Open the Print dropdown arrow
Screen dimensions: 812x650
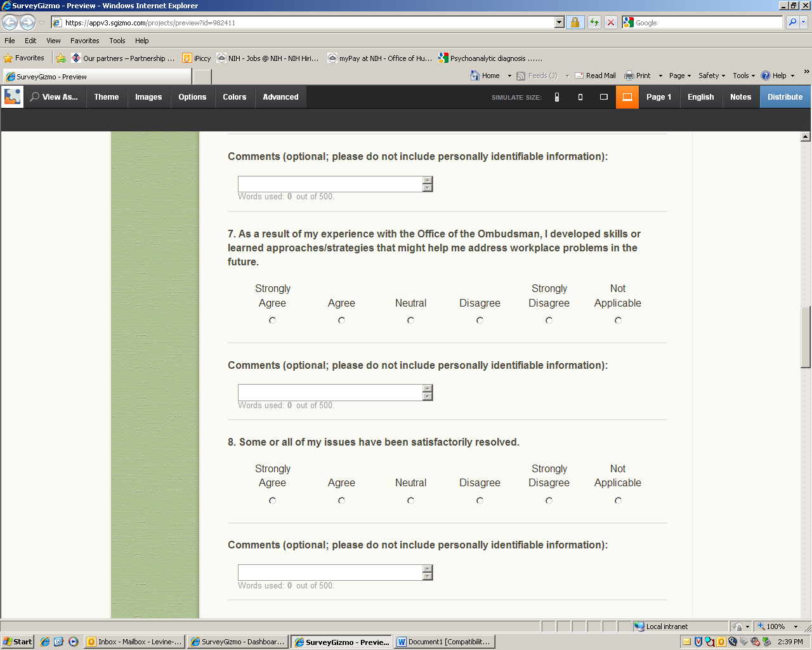coord(660,76)
